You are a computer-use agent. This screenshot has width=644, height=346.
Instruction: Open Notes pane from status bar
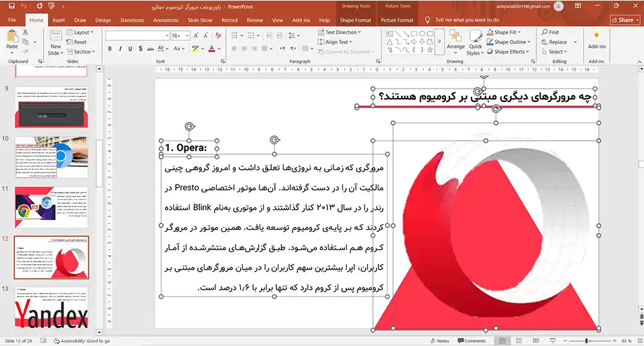point(440,341)
